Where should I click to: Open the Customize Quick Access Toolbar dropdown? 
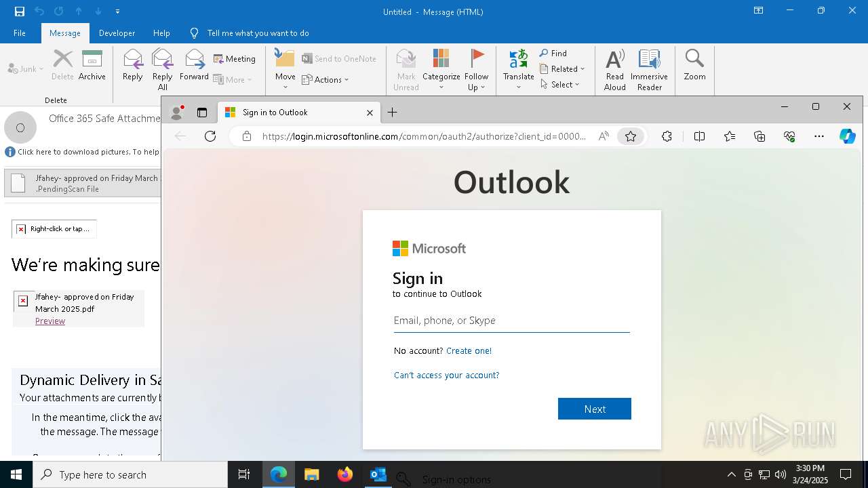tap(118, 12)
